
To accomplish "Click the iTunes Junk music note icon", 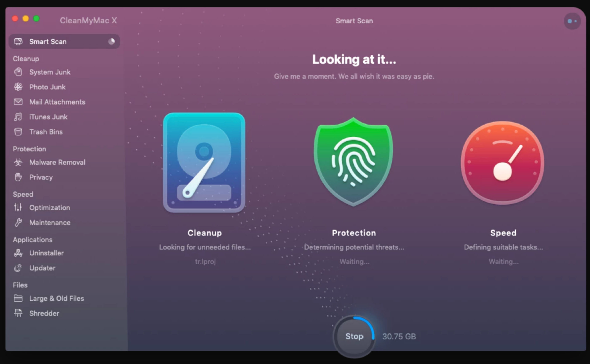I will point(18,117).
